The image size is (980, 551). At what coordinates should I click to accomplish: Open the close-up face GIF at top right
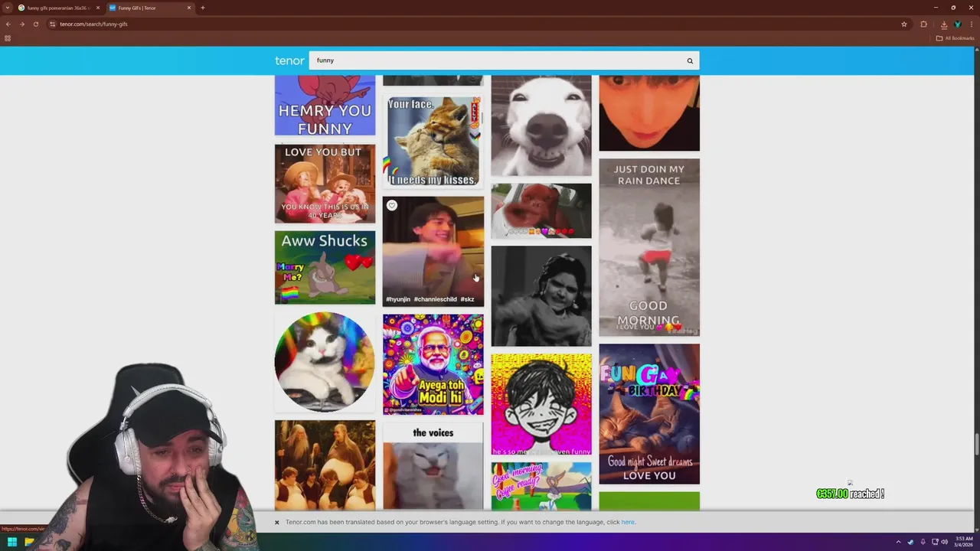point(649,113)
